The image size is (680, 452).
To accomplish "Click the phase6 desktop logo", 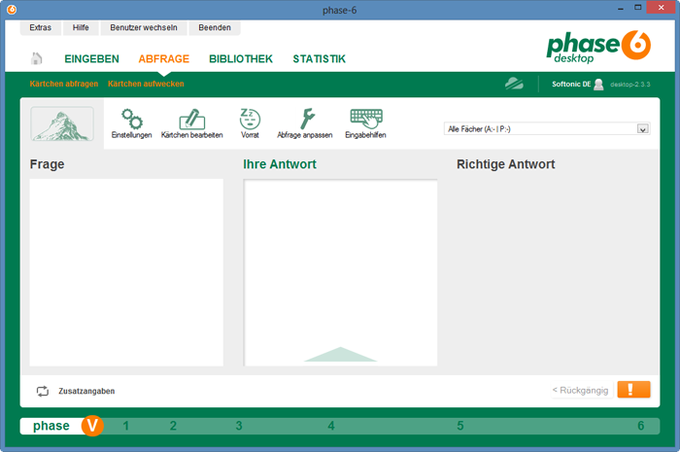I will [x=598, y=47].
